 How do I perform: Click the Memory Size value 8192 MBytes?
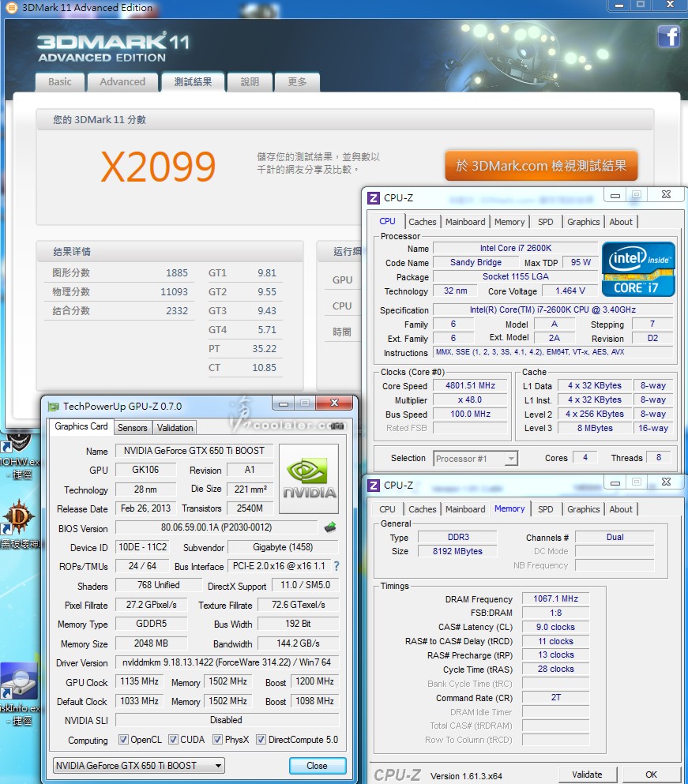tap(457, 551)
